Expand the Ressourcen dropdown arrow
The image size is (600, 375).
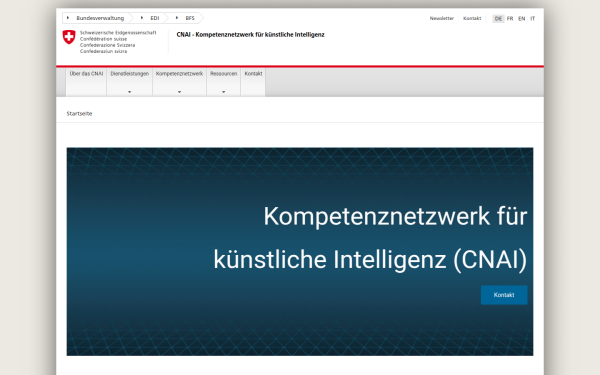(223, 92)
